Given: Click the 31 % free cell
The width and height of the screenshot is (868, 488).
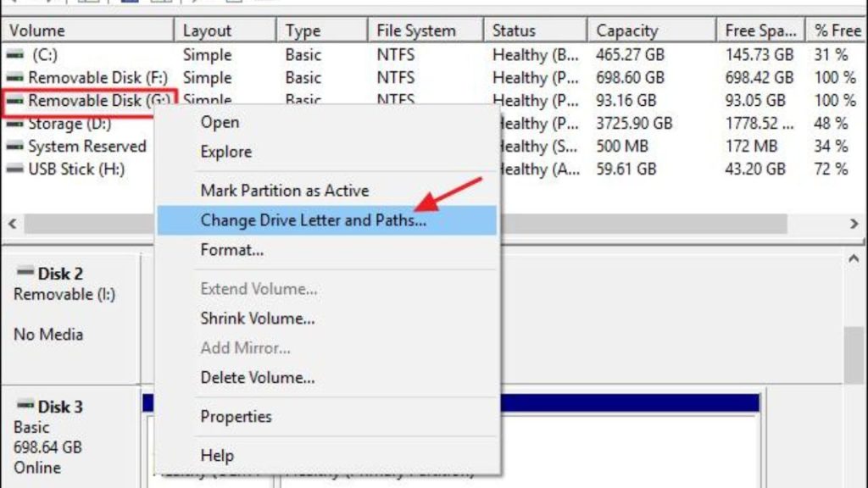Looking at the screenshot, I should coord(831,55).
